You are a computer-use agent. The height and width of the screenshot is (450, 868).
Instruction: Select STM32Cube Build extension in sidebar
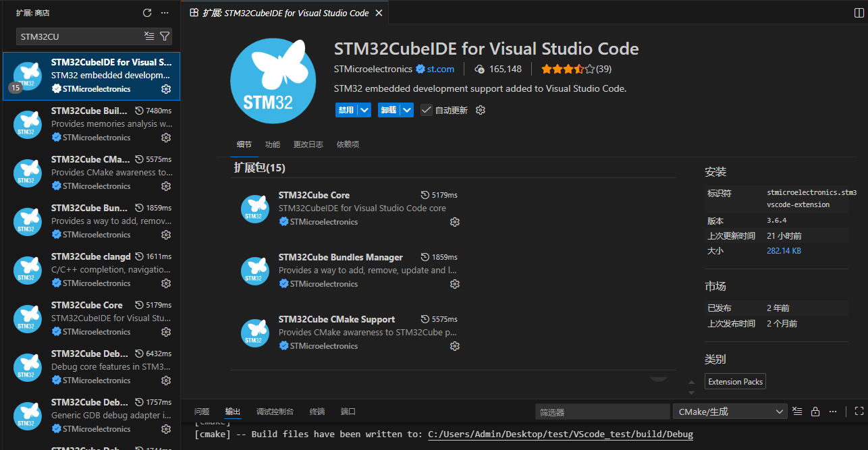pos(92,125)
